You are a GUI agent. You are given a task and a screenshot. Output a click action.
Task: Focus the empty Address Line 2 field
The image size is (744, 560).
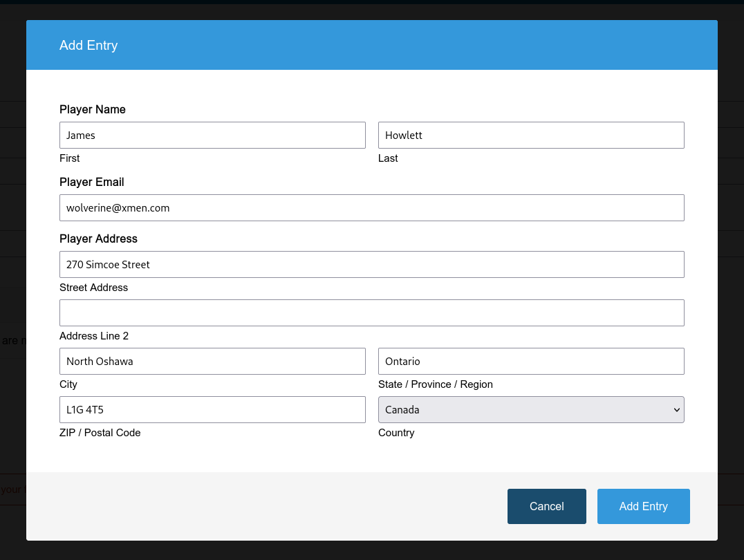371,312
